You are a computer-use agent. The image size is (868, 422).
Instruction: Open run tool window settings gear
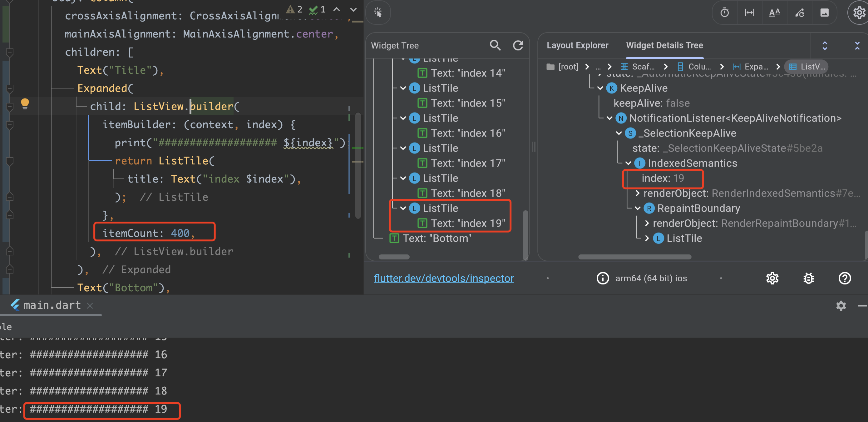841,306
